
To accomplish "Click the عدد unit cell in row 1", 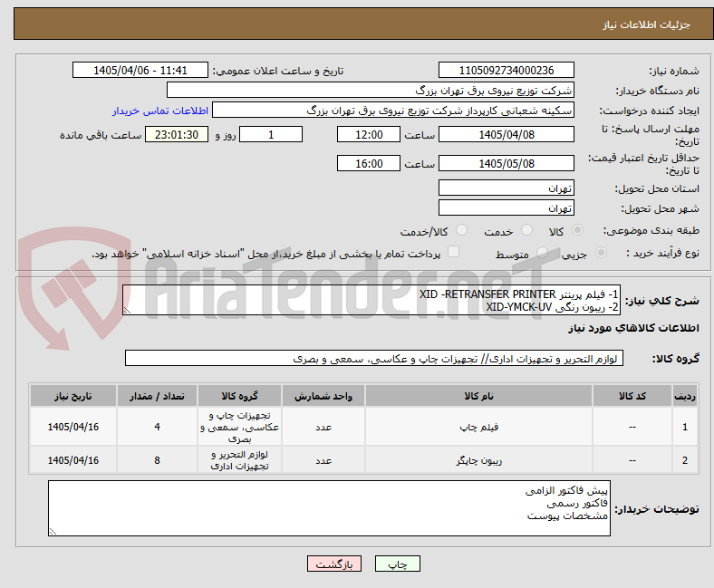I will (x=323, y=427).
